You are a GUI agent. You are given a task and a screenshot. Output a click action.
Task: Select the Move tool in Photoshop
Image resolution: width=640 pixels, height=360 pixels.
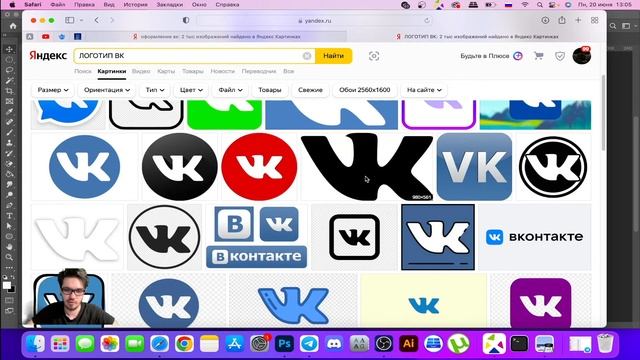click(9, 49)
